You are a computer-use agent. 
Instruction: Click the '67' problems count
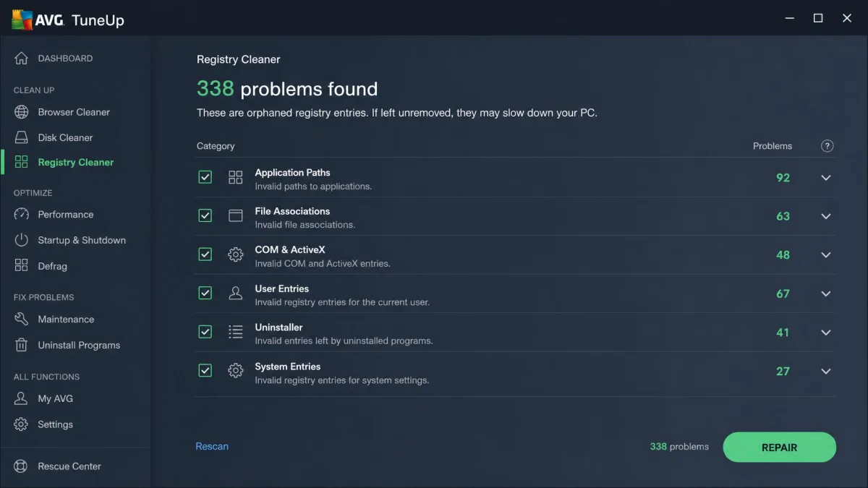(x=783, y=294)
